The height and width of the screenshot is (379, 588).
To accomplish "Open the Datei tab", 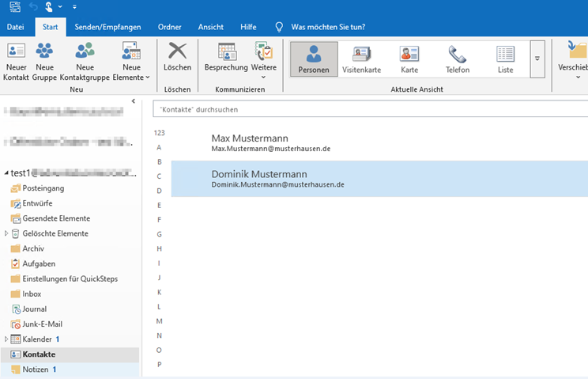I will click(15, 27).
